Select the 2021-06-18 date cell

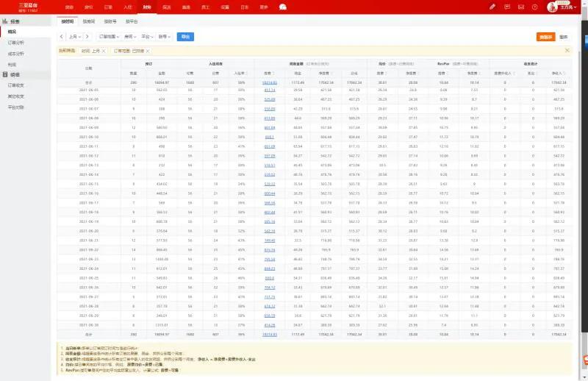(89, 212)
